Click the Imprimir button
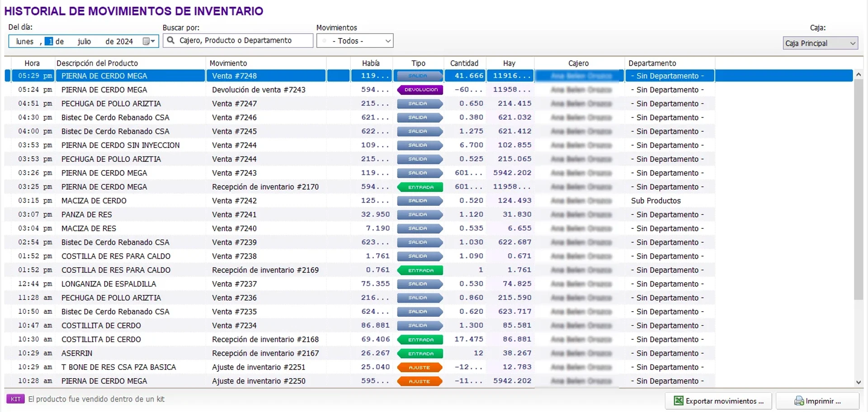 tap(817, 401)
